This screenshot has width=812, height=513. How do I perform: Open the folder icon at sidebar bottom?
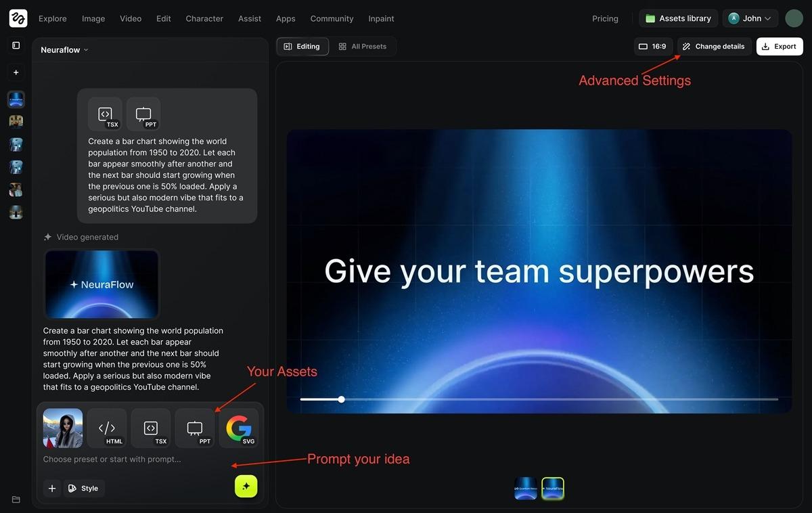[x=16, y=499]
